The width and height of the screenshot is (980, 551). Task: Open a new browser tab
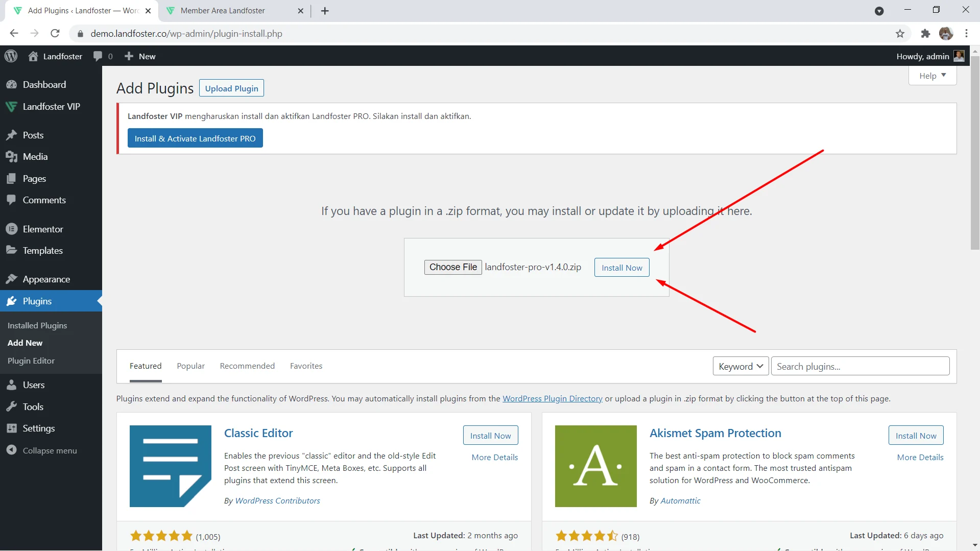point(325,11)
